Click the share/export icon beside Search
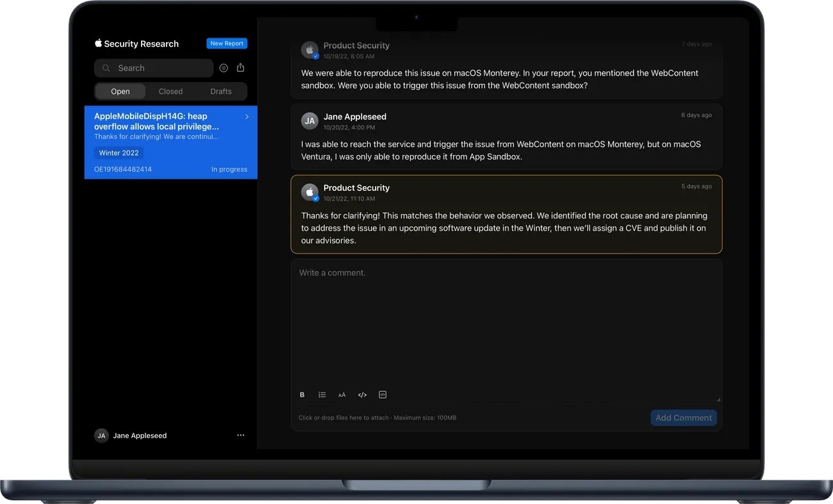 (240, 67)
